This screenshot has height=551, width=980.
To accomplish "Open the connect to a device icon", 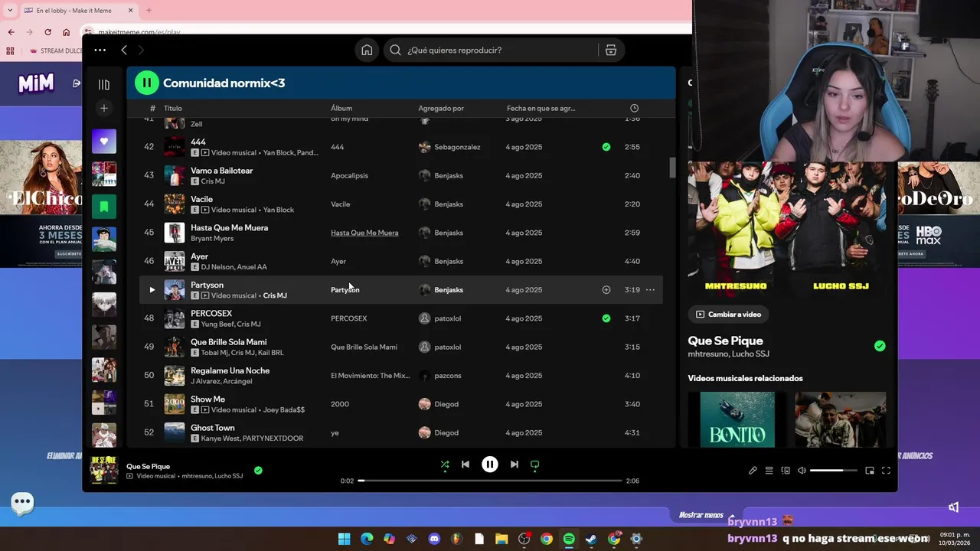I will click(786, 471).
